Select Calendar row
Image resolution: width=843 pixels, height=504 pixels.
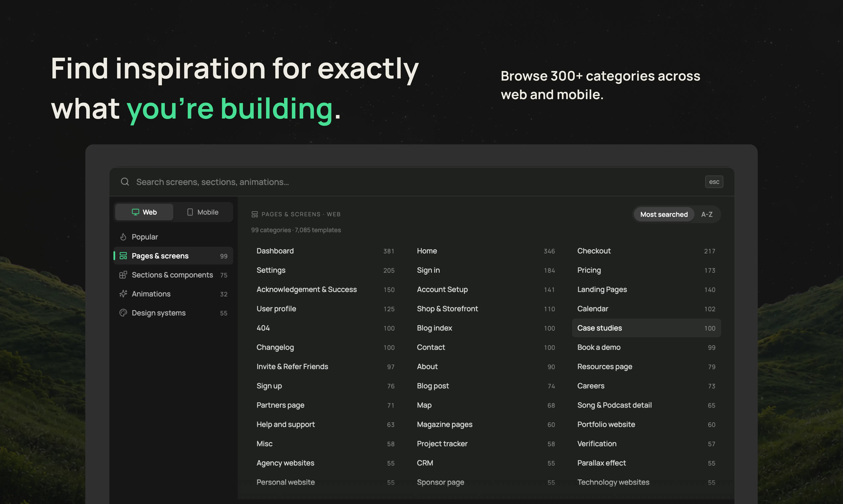(x=646, y=309)
